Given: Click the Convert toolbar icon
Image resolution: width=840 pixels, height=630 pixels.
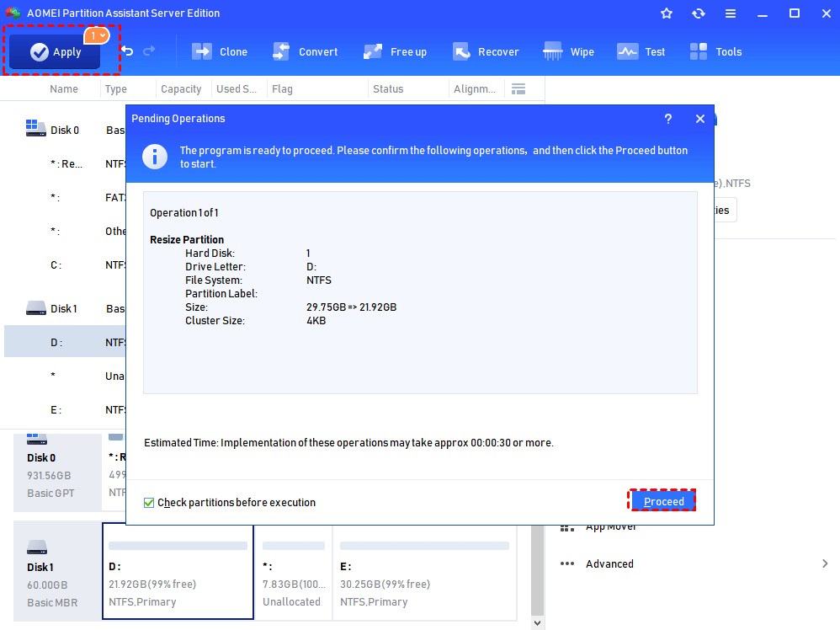Looking at the screenshot, I should coord(281,51).
